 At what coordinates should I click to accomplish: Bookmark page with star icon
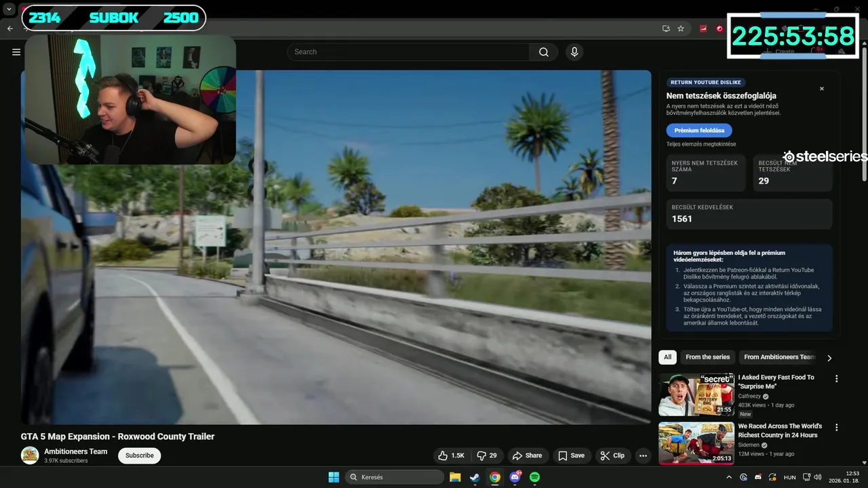(x=681, y=28)
